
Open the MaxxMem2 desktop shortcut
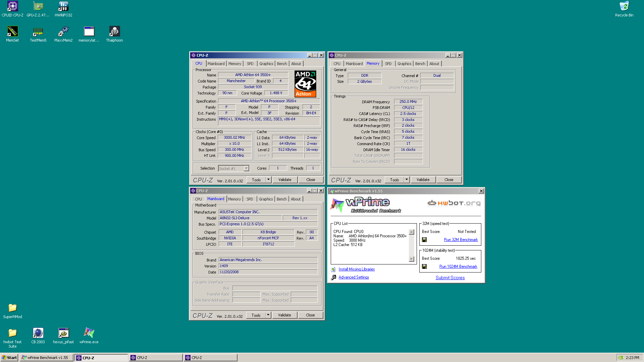click(63, 34)
